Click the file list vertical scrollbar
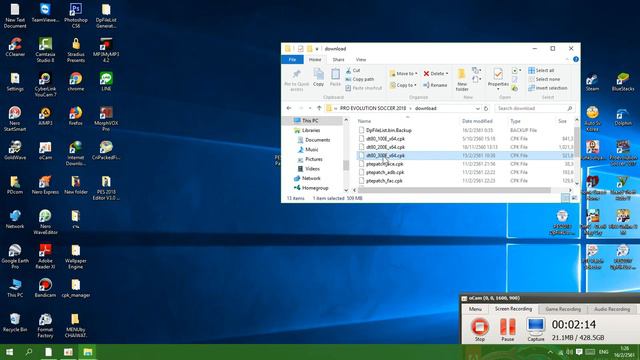 click(577, 141)
